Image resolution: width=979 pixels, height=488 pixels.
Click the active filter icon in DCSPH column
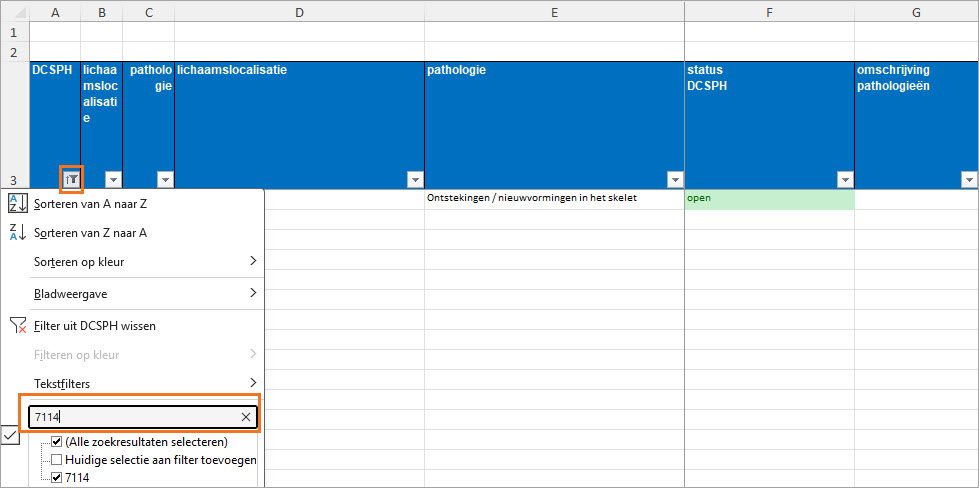71,179
